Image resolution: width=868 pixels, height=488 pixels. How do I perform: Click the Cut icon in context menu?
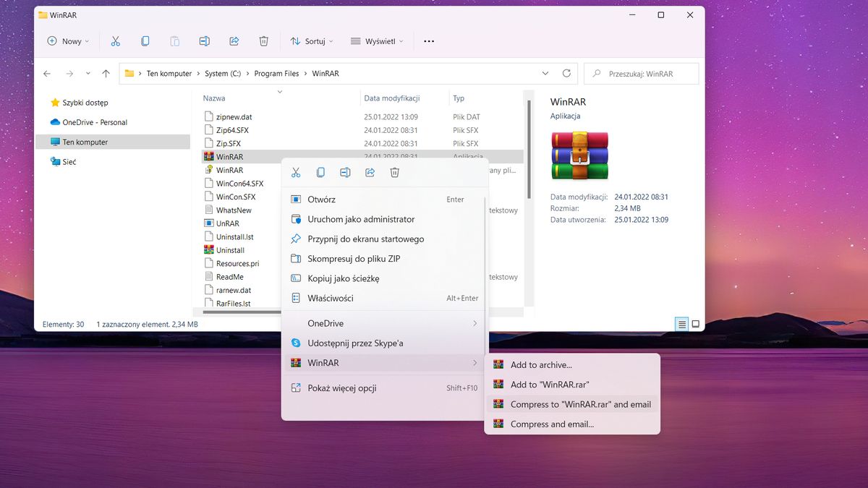coord(295,172)
